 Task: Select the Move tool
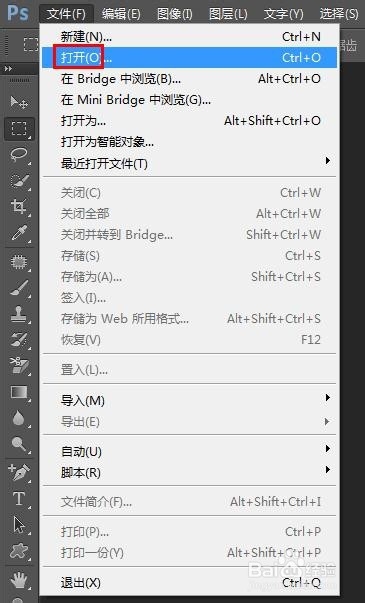pos(19,102)
